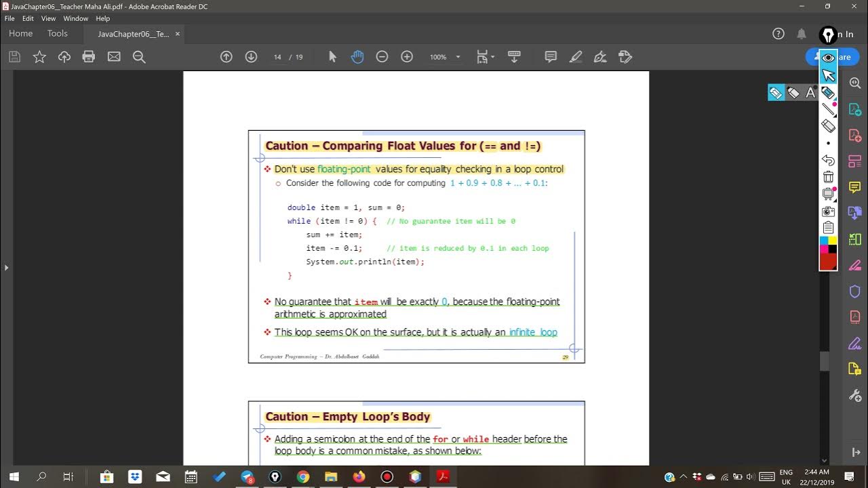
Task: Pick the yellow color swatch
Action: tap(833, 241)
